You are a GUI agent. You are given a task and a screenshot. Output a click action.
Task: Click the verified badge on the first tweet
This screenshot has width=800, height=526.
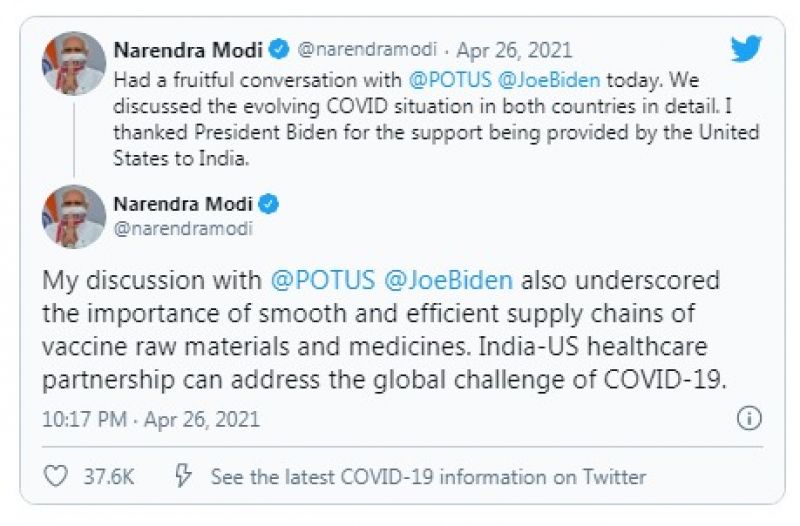(x=283, y=49)
